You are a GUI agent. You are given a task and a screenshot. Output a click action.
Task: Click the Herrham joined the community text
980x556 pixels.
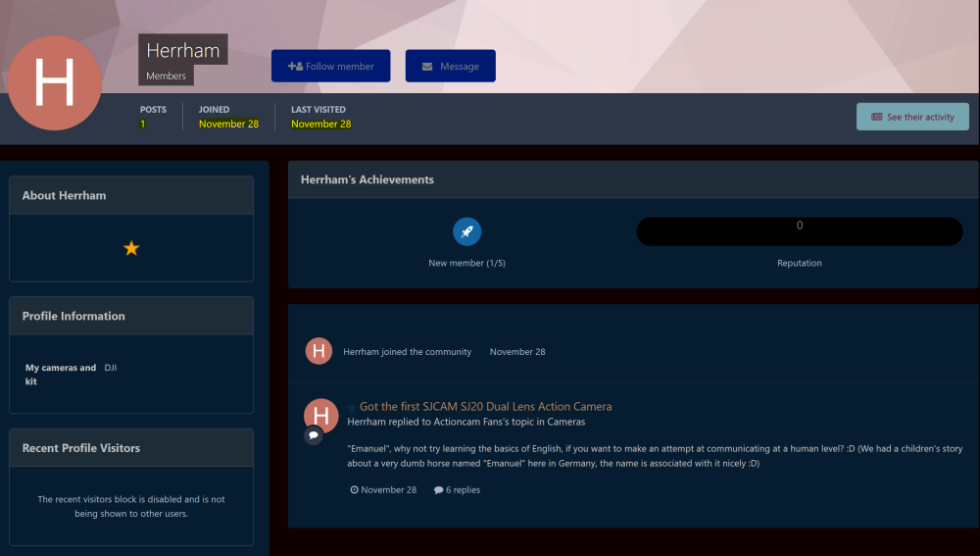tap(407, 351)
